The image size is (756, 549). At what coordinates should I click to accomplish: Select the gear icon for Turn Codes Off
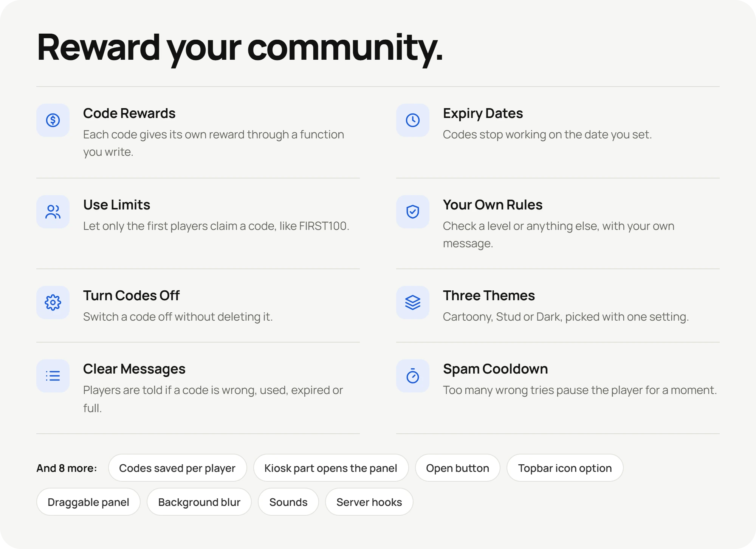pyautogui.click(x=53, y=302)
